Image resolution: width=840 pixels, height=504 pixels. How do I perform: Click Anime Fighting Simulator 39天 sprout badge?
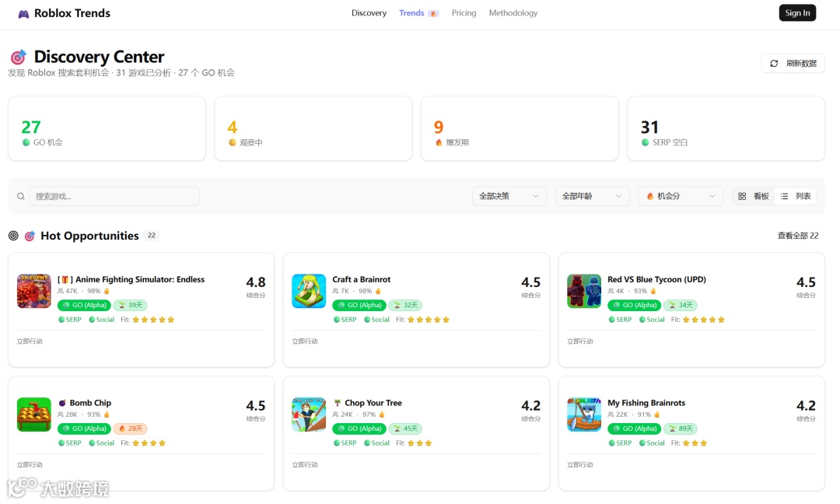(x=130, y=306)
